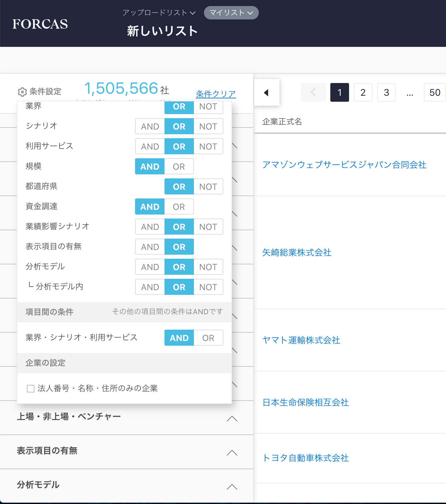
Task: Click the 条件クリア link
Action: 216,94
